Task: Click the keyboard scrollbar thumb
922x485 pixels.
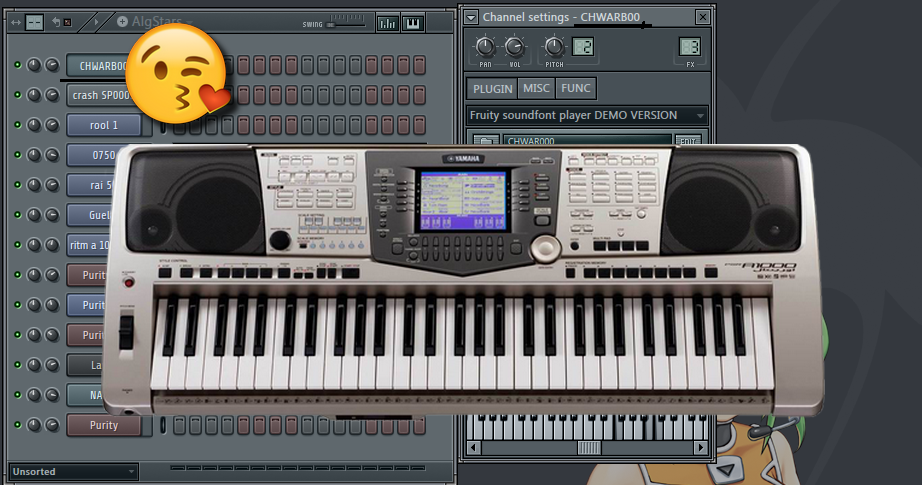Action: [589, 448]
